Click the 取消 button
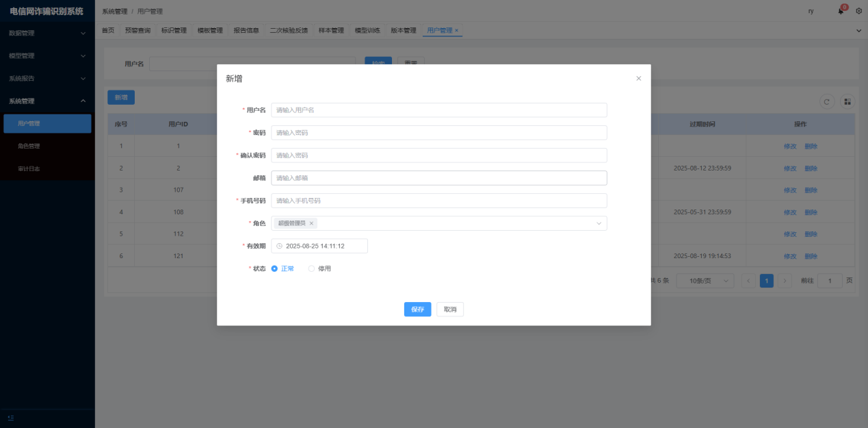Viewport: 868px width, 428px height. coord(450,310)
